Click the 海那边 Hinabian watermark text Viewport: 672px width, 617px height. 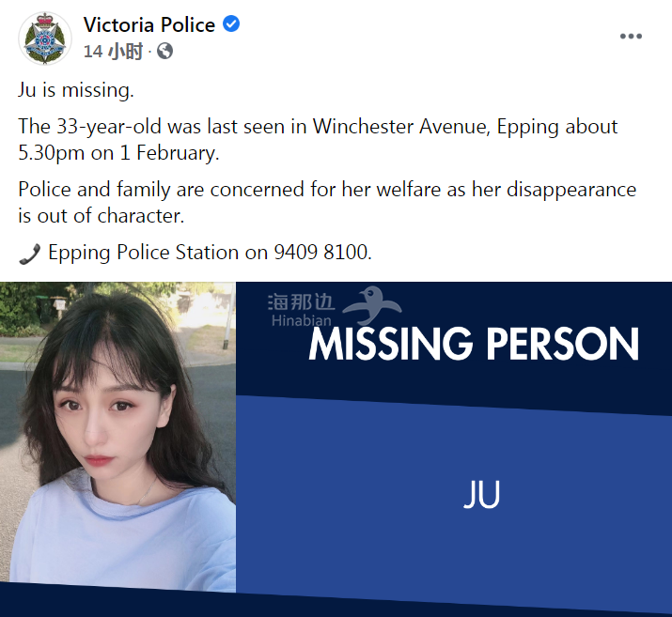tap(301, 310)
